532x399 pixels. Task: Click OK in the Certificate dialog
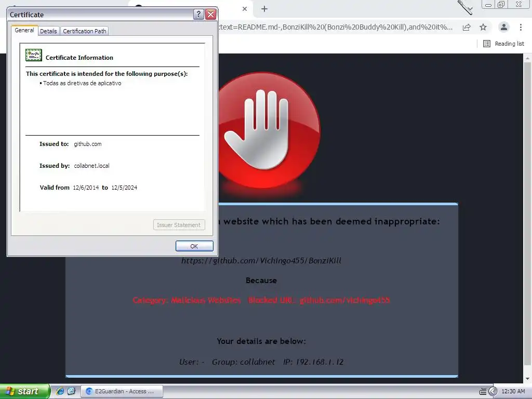coord(194,246)
